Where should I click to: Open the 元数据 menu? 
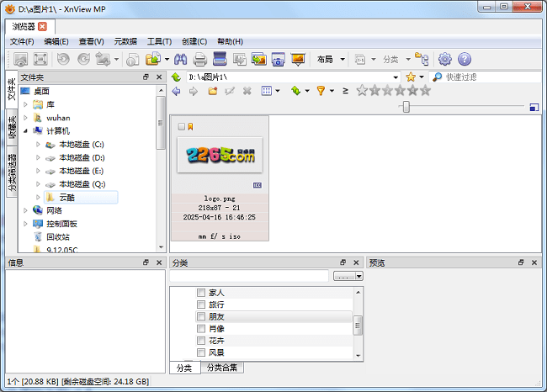125,41
